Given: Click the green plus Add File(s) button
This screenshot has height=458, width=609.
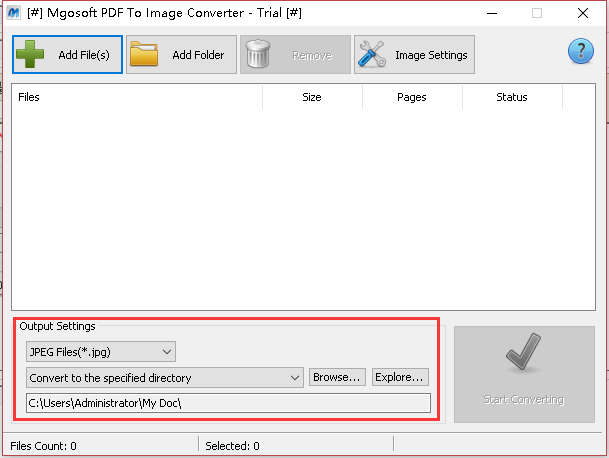Looking at the screenshot, I should click(x=68, y=54).
